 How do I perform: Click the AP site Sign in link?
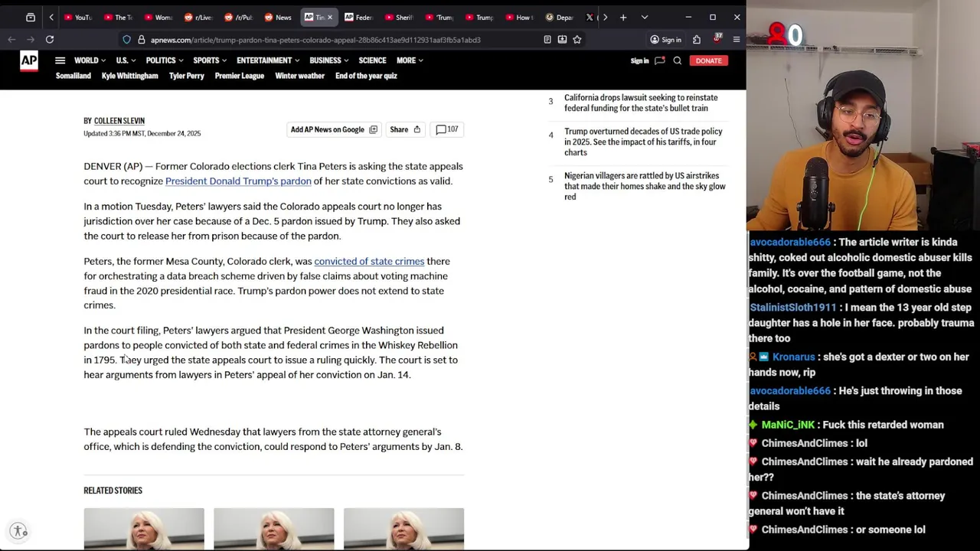639,60
